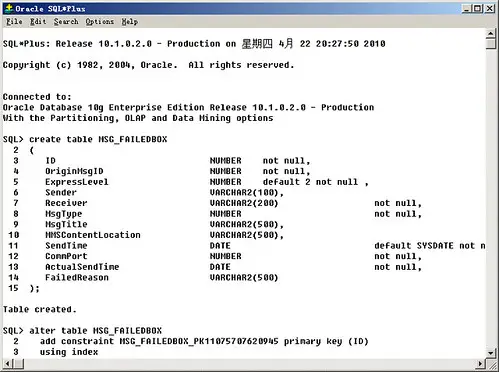Open the Options menu
499x372 pixels.
point(99,22)
